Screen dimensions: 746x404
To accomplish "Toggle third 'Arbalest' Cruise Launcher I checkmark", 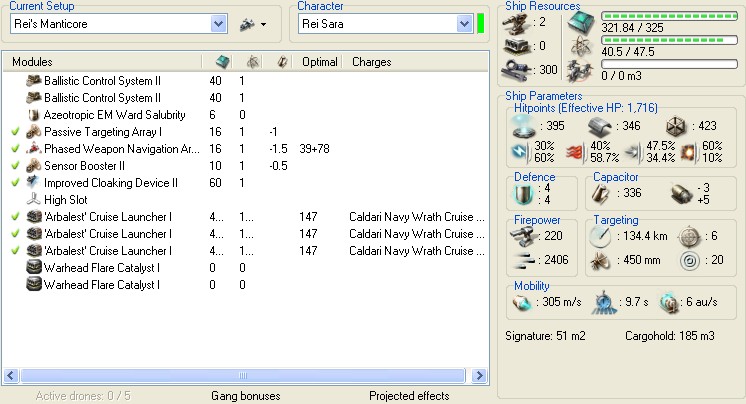I will pyautogui.click(x=15, y=251).
